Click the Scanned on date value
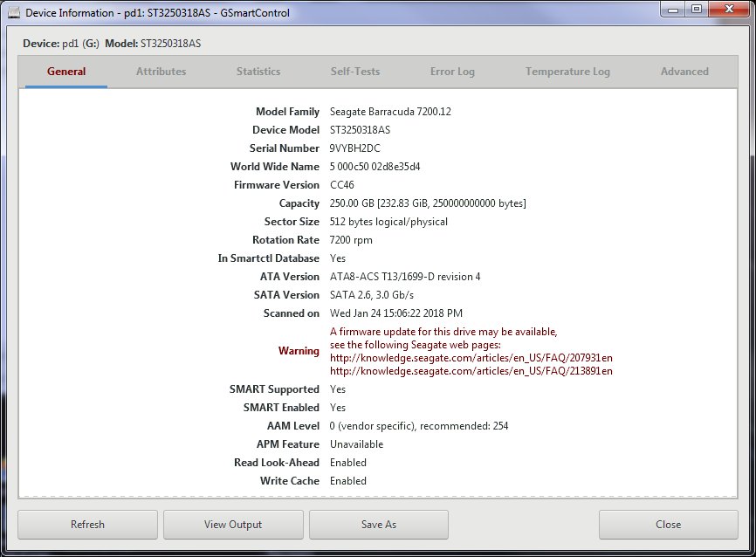Screen dimensions: 756x557 point(396,313)
